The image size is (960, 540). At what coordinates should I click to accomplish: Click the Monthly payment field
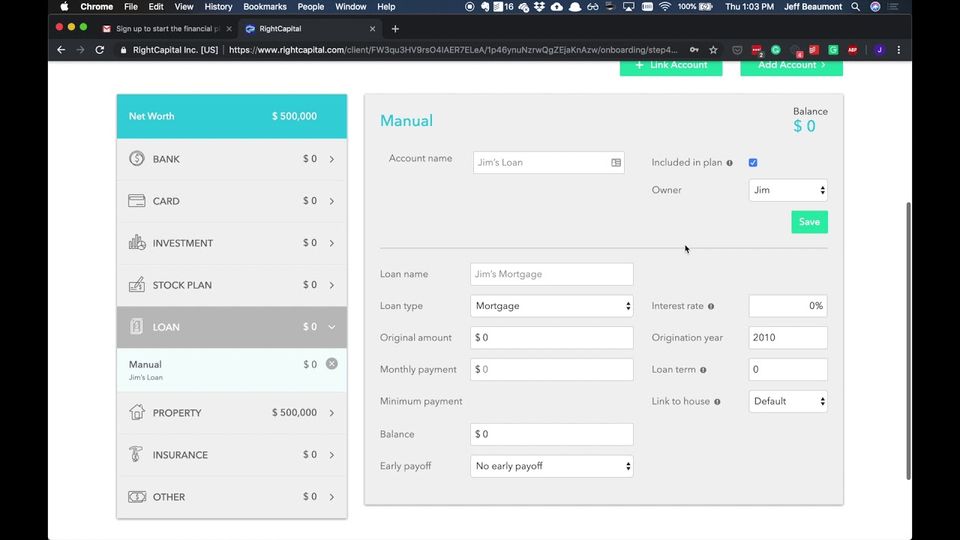[552, 370]
